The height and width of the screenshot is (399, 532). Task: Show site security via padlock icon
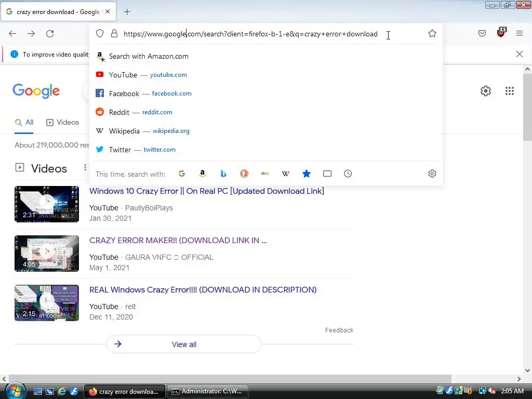pos(114,33)
